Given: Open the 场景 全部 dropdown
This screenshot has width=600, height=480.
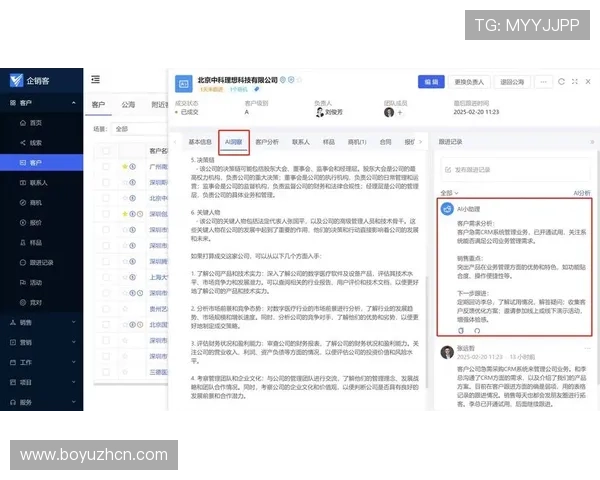Looking at the screenshot, I should [x=139, y=129].
